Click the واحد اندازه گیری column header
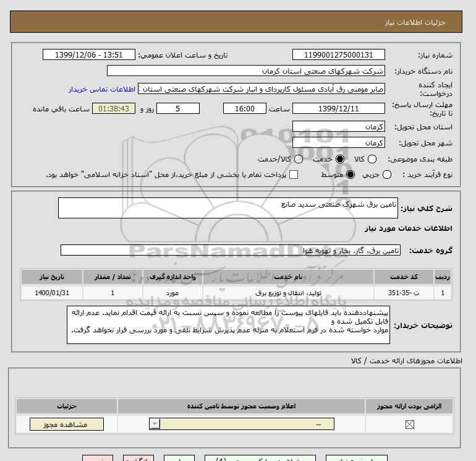This screenshot has width=476, height=461. pos(172,277)
